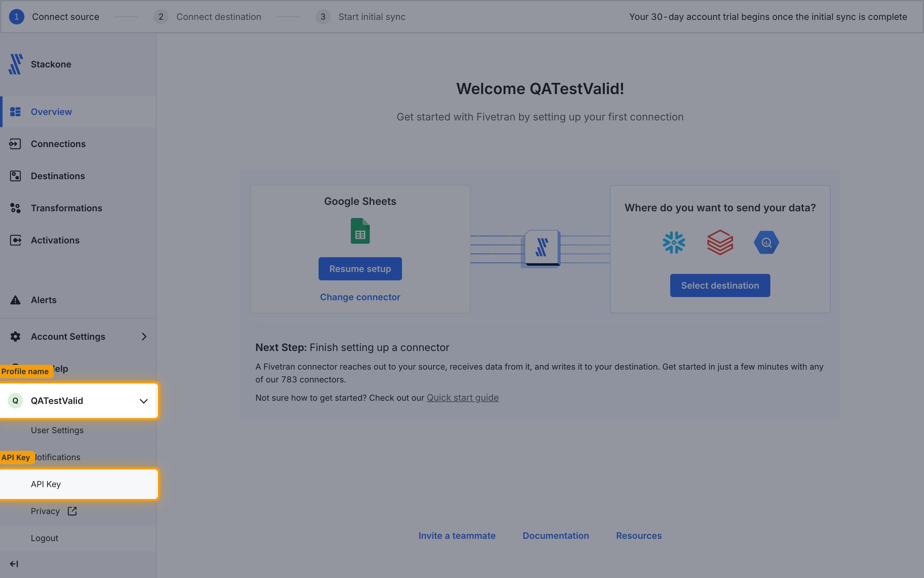The height and width of the screenshot is (578, 924).
Task: Click Invite a teammate link
Action: (x=457, y=536)
